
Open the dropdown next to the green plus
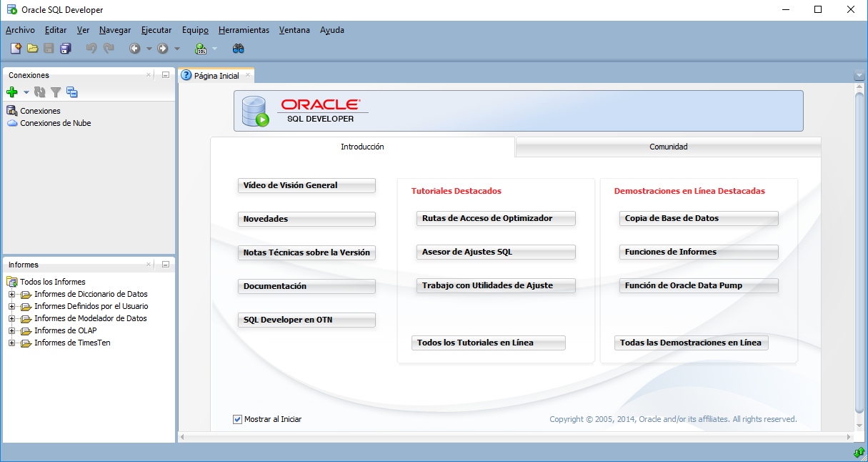click(24, 92)
